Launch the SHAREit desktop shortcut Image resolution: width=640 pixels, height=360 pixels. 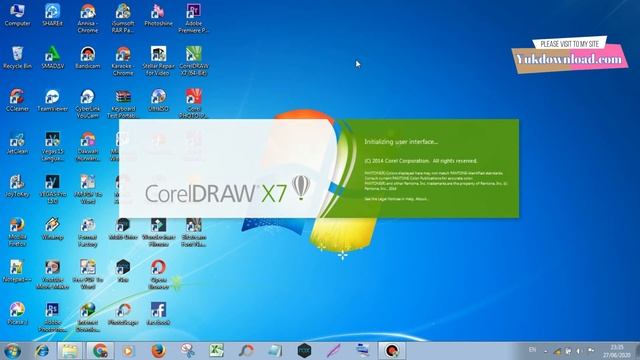pos(53,16)
